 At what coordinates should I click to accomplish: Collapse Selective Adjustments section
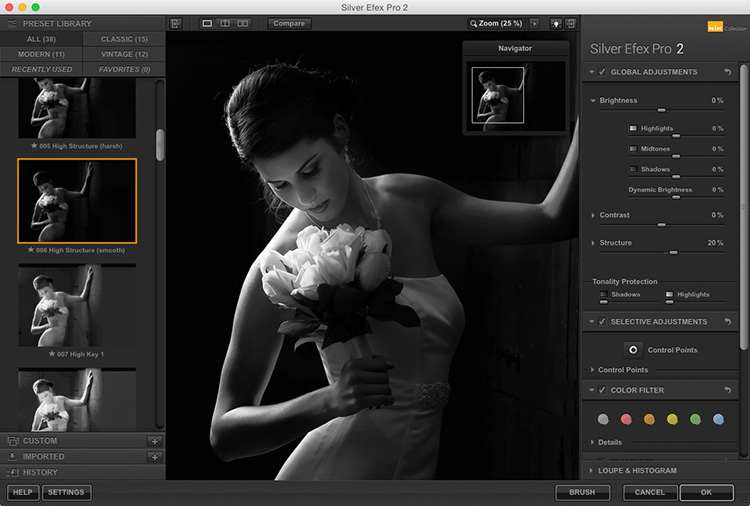(x=592, y=321)
